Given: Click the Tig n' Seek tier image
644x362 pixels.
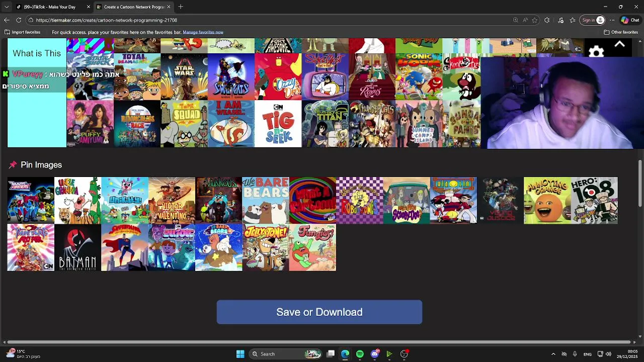Looking at the screenshot, I should [x=278, y=124].
